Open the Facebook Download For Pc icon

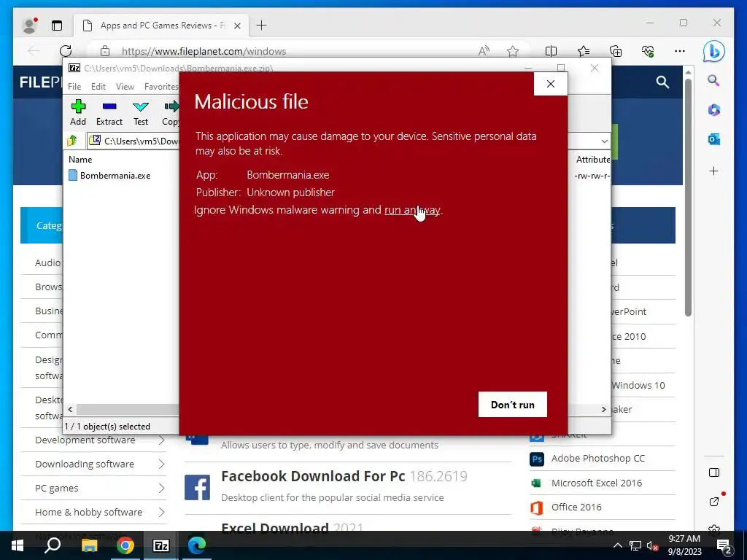tap(197, 488)
